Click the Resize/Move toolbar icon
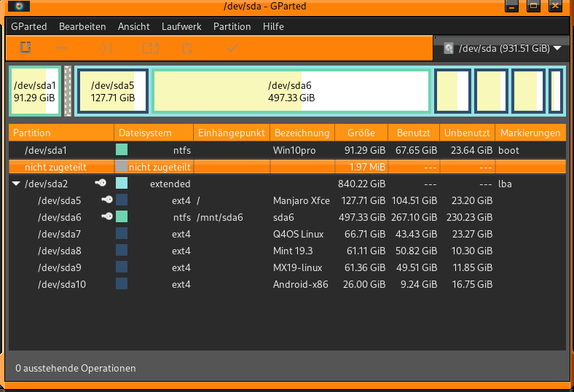Viewport: 574px width, 392px height. click(106, 48)
